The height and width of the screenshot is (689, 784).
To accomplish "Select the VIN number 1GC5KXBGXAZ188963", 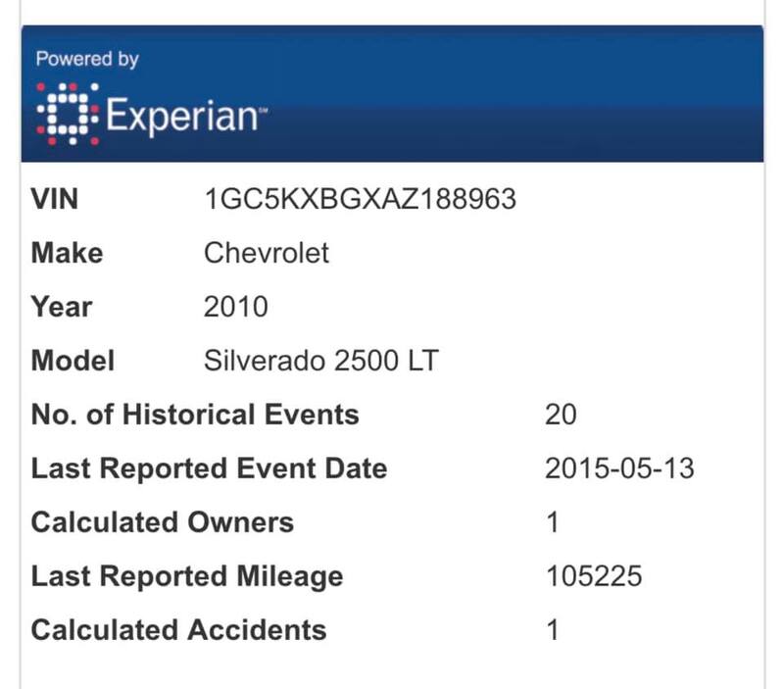I will click(x=360, y=199).
